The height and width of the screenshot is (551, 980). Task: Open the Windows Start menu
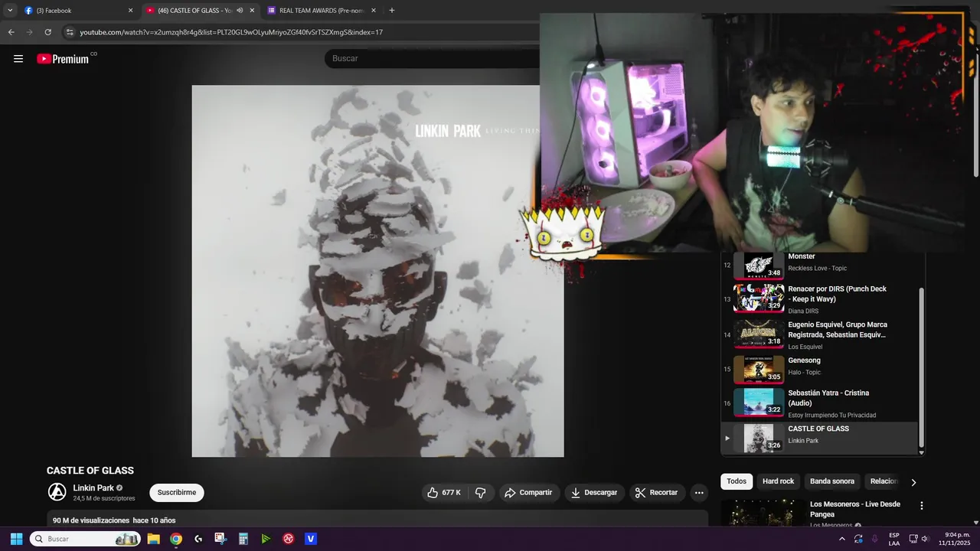click(x=16, y=539)
